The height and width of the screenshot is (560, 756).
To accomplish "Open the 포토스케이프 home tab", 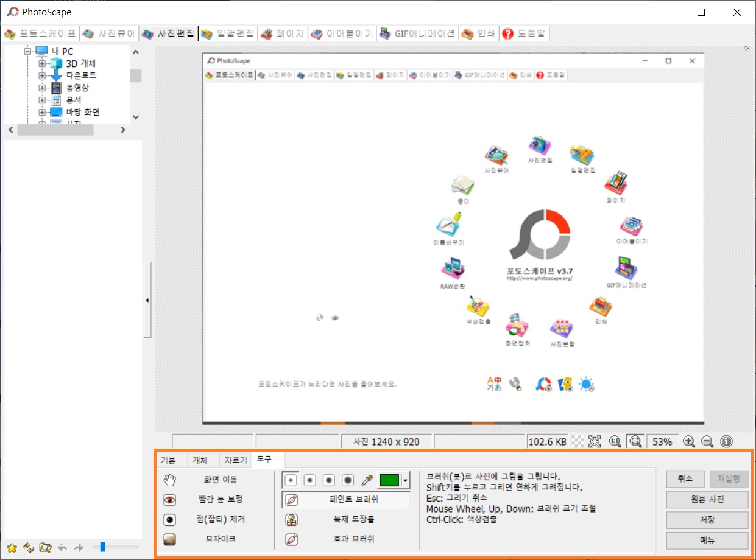I will coord(40,33).
